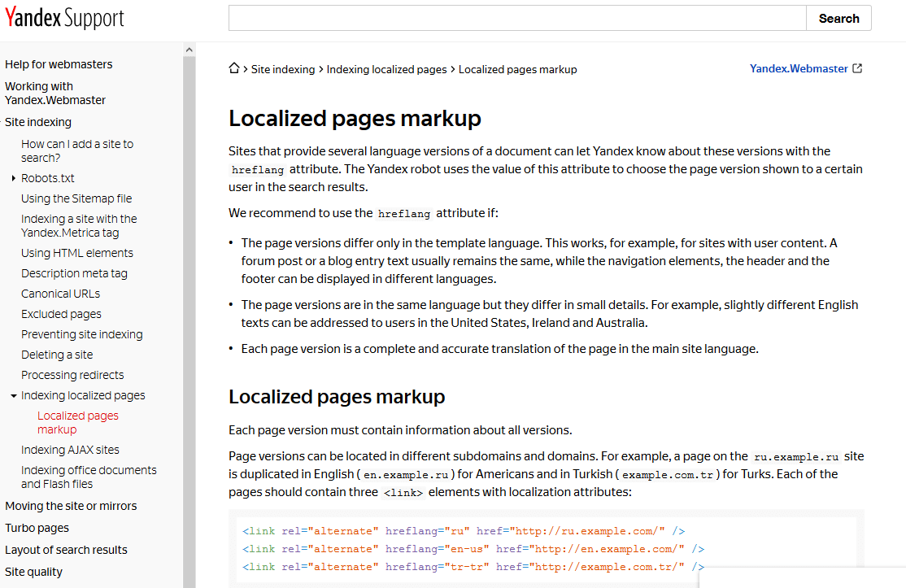Click the hreflang="en-us" code line
The image size is (906, 588).
coord(473,549)
